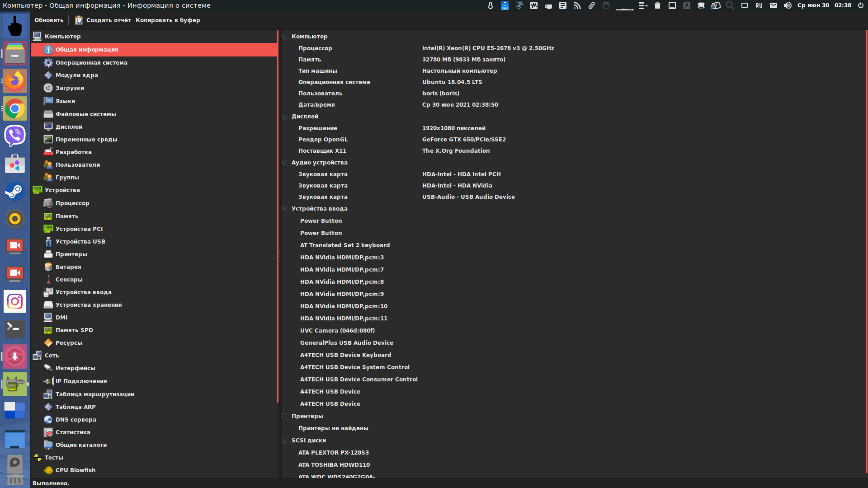Collapse the Input devices section
This screenshot has width=868, height=488.
click(x=285, y=209)
